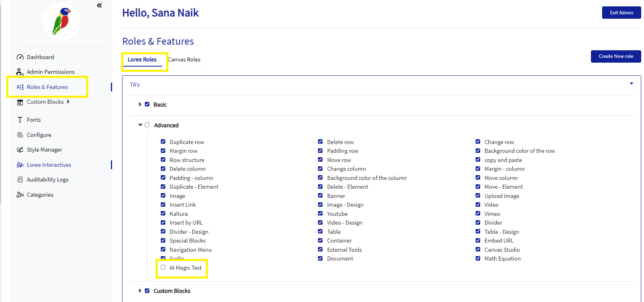Switch to the Canvas Roles tab
The image size is (644, 302).
[x=184, y=59]
